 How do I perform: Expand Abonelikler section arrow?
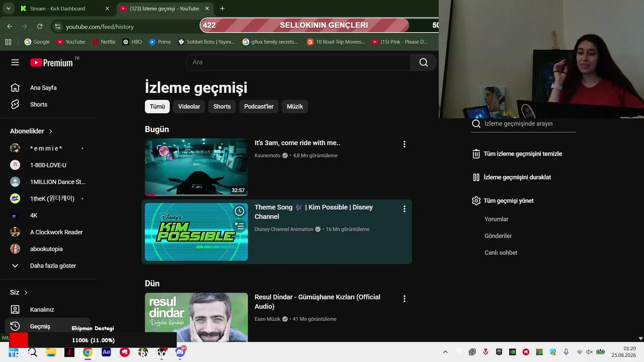click(x=51, y=131)
